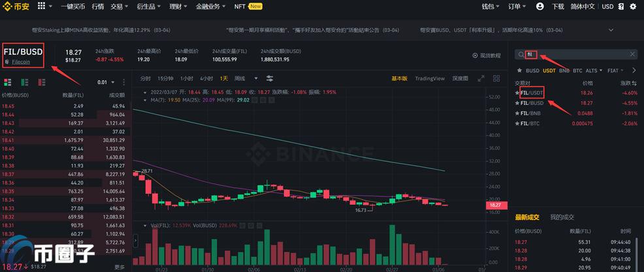Open more chart intervals dropdown arrow
The width and height of the screenshot is (644, 272).
coord(256,78)
